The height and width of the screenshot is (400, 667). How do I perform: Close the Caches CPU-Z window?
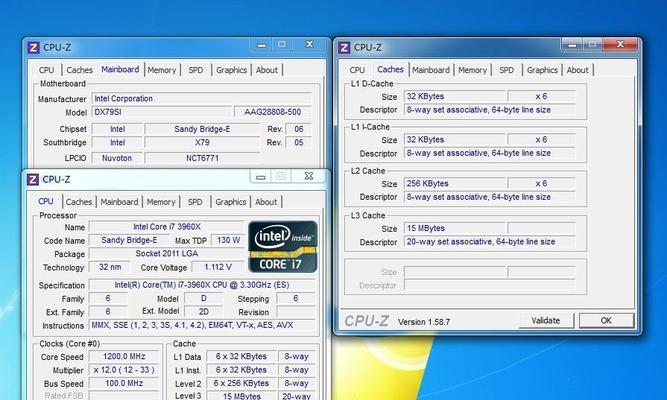[620, 44]
